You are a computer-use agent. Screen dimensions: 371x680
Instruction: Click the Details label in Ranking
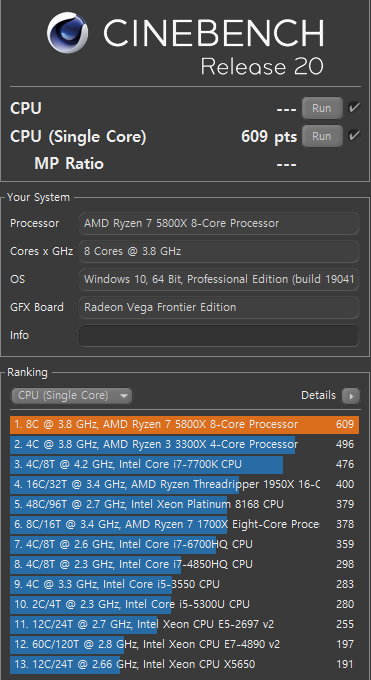[x=318, y=396]
